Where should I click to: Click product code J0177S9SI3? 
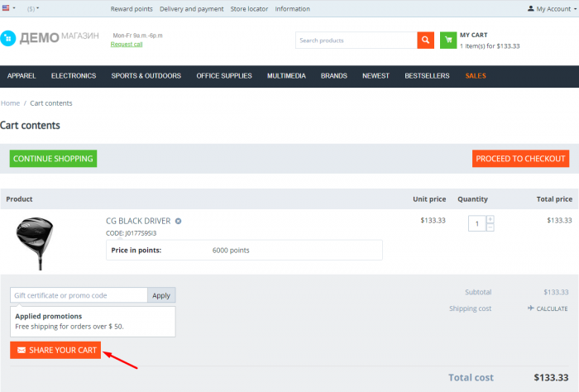(141, 233)
